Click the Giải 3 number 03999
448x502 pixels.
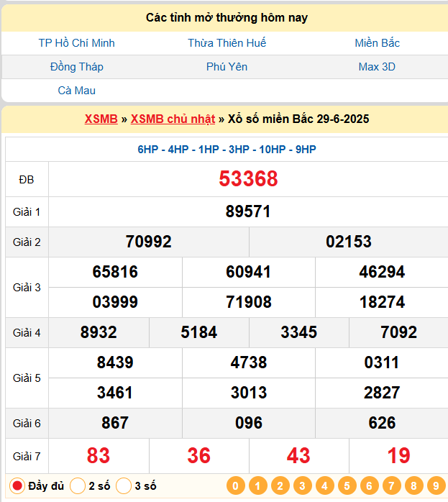(115, 302)
